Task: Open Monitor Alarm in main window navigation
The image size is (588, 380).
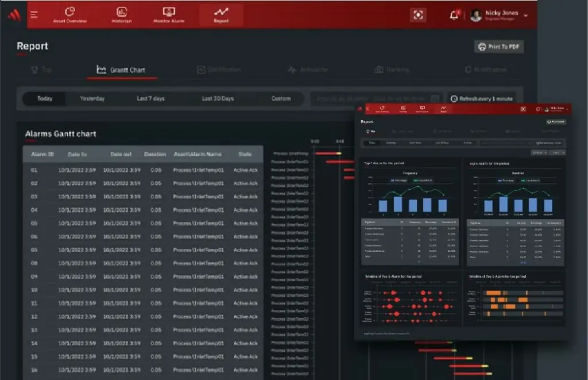Action: 169,15
